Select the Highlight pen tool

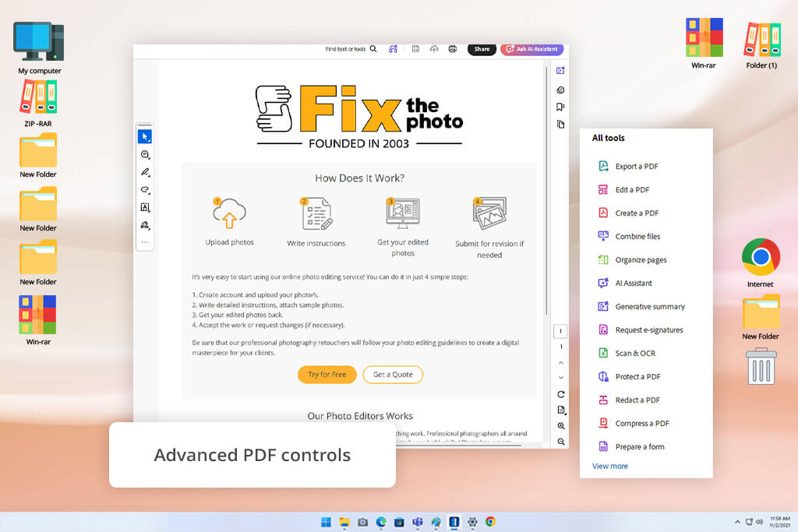pos(145,172)
